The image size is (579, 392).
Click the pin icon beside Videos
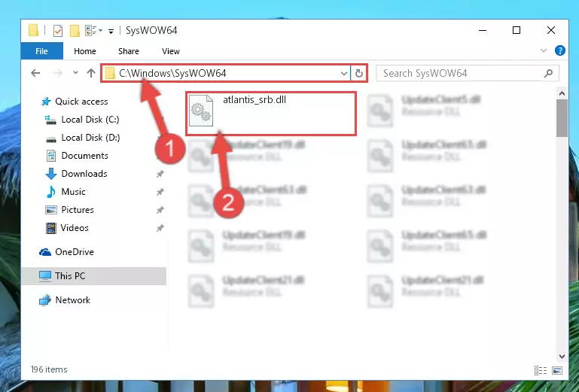tap(160, 228)
